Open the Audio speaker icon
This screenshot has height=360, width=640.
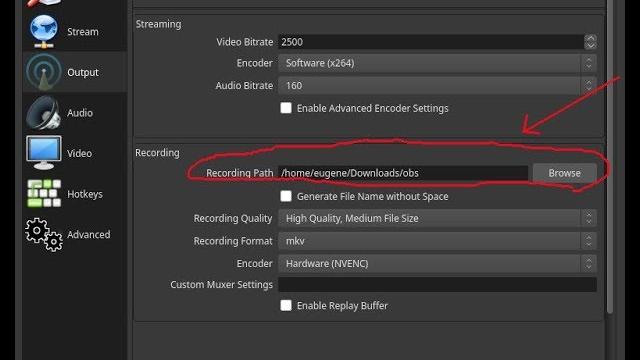(44, 113)
